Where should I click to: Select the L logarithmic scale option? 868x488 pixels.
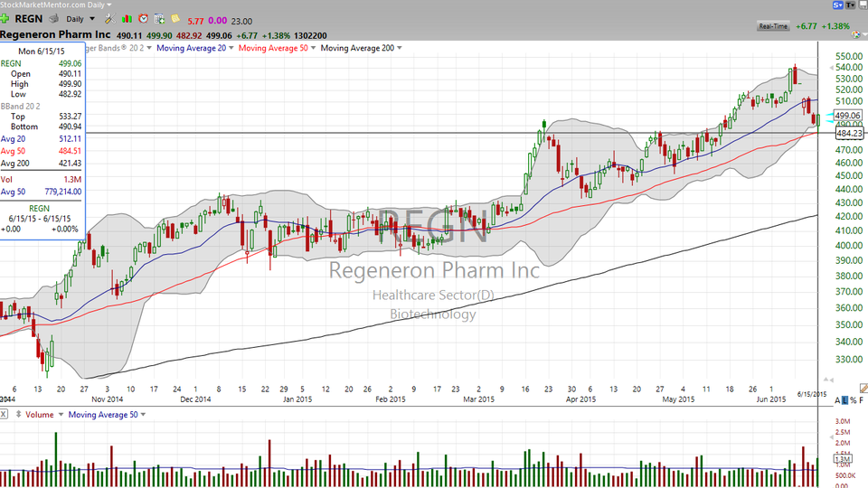point(844,400)
